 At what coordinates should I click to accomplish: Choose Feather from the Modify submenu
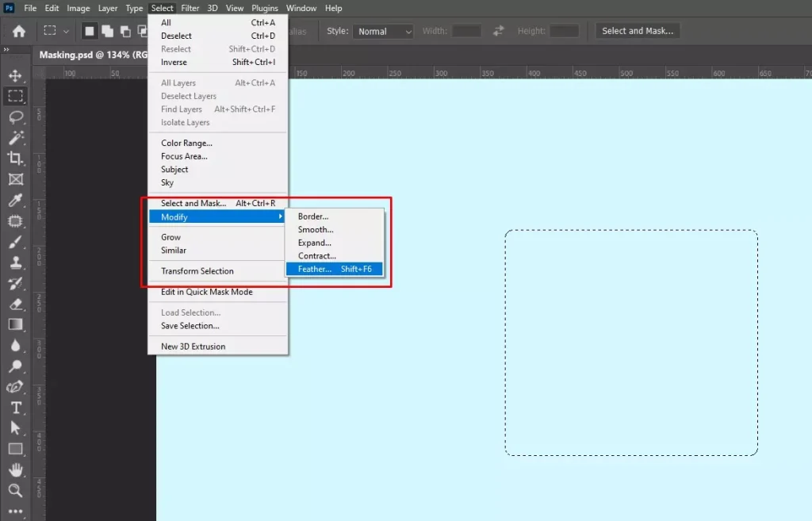point(314,269)
